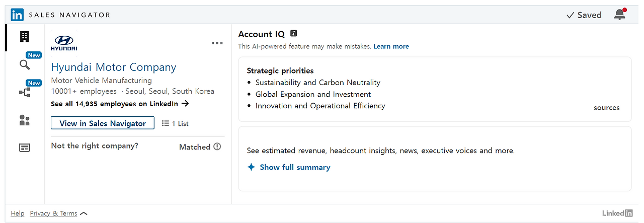Click the SALES NAVIGATOR title text
The width and height of the screenshot is (644, 223).
point(69,15)
